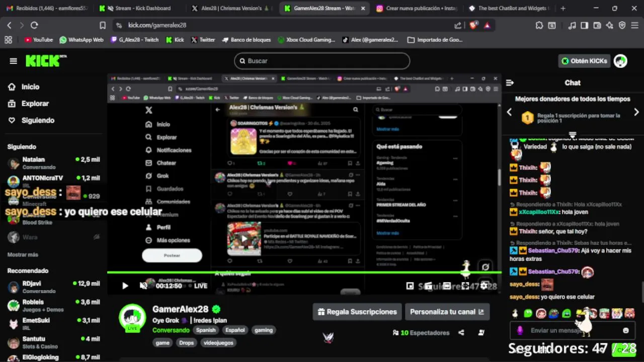Screen dimensions: 644x362
Task: Play the stream video
Action: 125,286
